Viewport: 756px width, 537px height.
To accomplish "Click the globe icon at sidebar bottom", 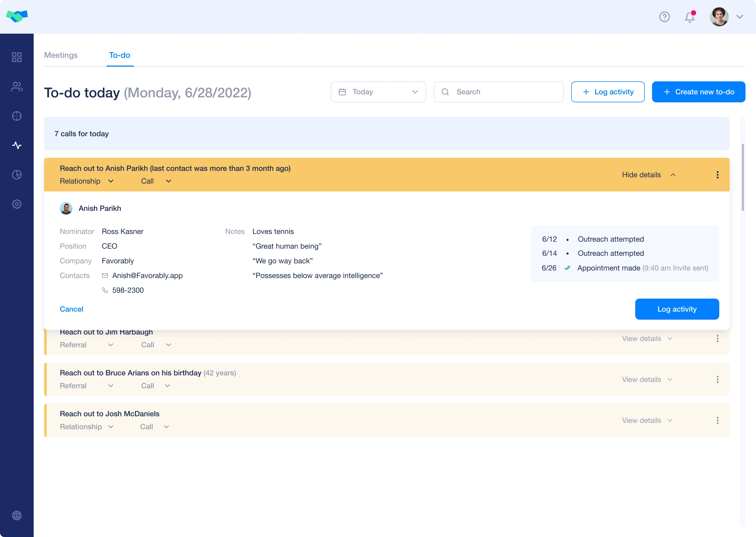I will point(17,515).
